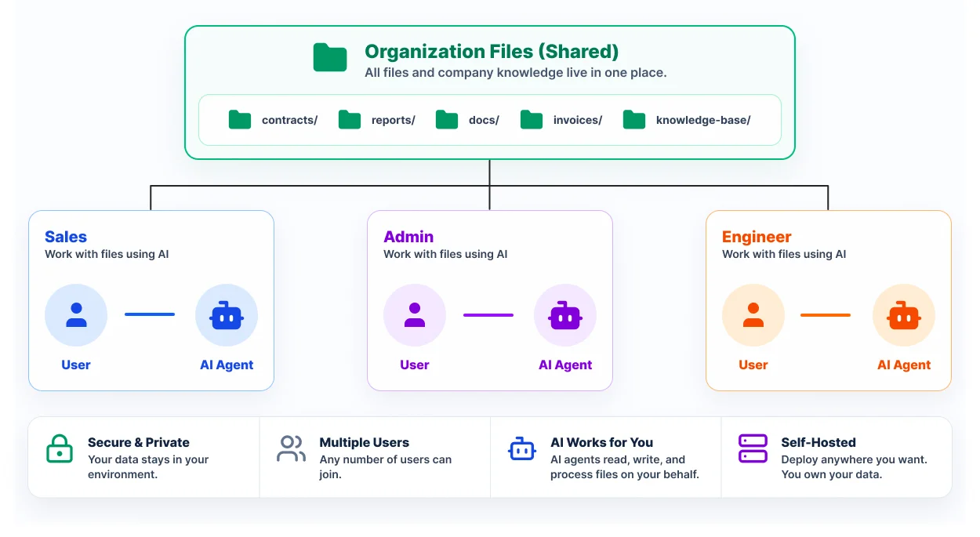Click "All files and company knowledge live" subtitle
980x537 pixels.
(x=516, y=72)
